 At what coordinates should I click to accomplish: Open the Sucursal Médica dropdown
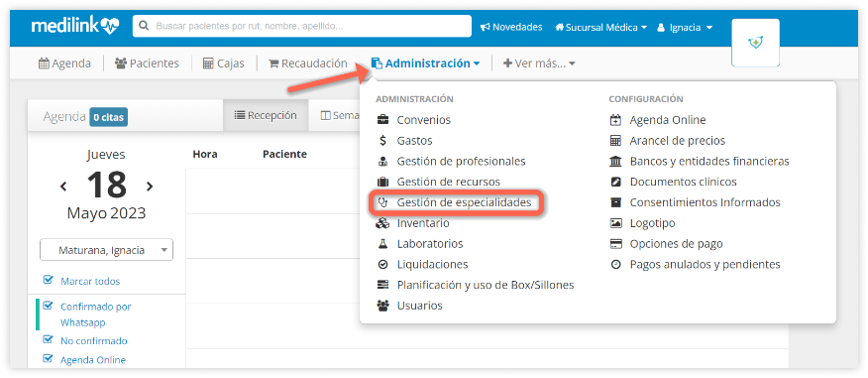pyautogui.click(x=600, y=27)
